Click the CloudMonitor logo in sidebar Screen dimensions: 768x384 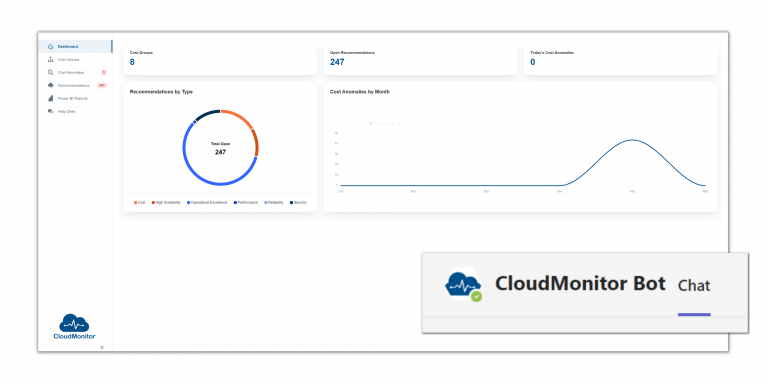74,326
